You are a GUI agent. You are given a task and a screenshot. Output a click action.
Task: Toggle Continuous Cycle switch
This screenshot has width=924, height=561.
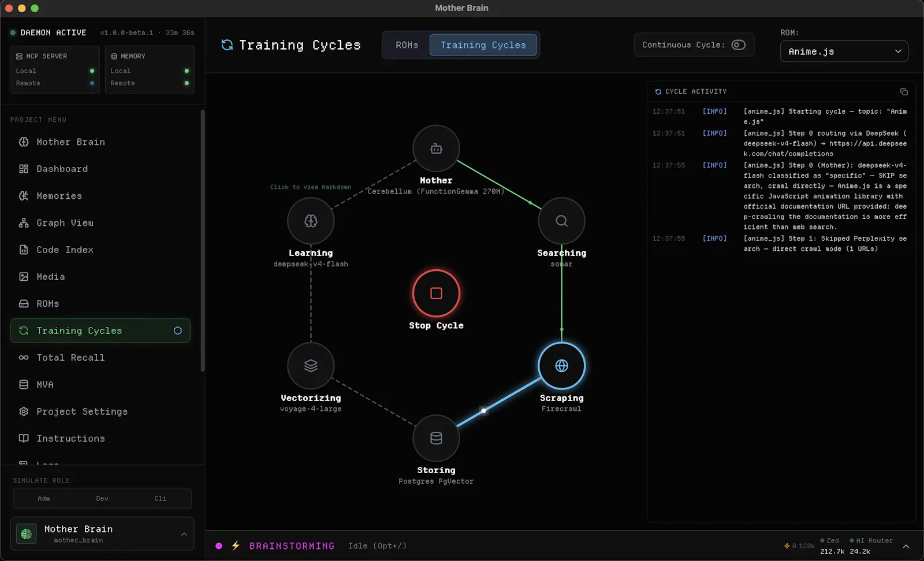coord(739,45)
